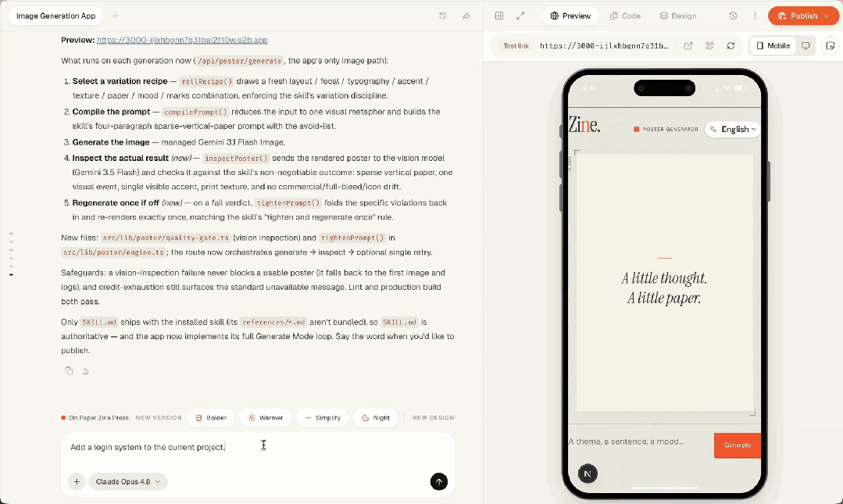Click the test link URL field
The height and width of the screenshot is (504, 843).
[x=604, y=46]
